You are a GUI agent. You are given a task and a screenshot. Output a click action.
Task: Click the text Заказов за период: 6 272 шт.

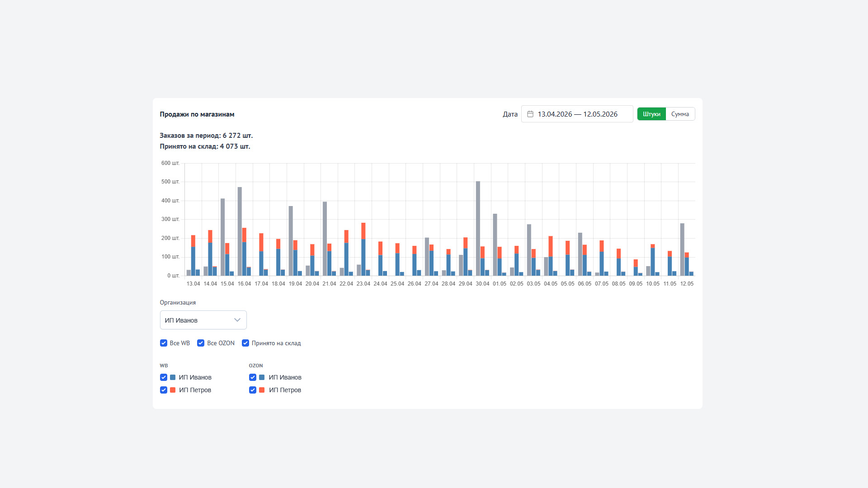pyautogui.click(x=206, y=136)
